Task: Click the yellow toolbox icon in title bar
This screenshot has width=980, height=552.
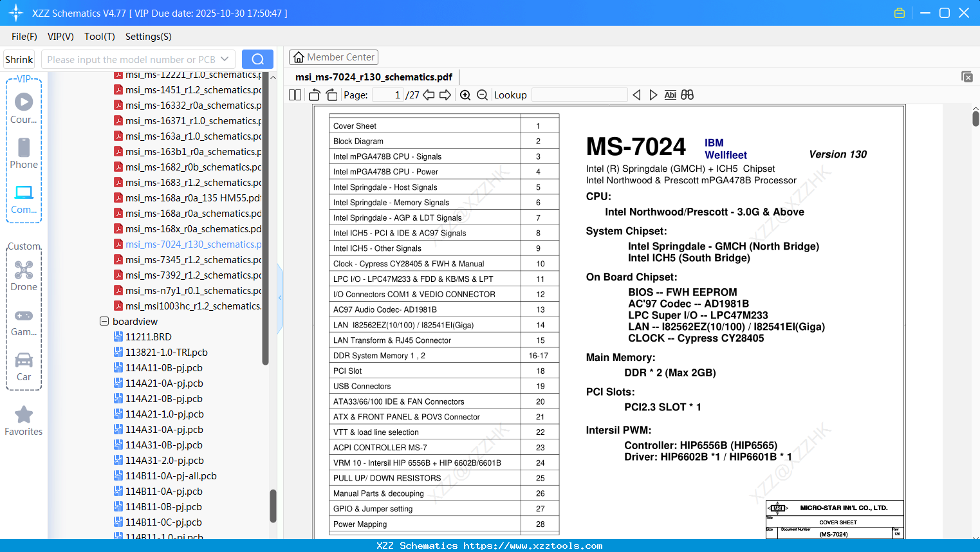Action: tap(900, 13)
